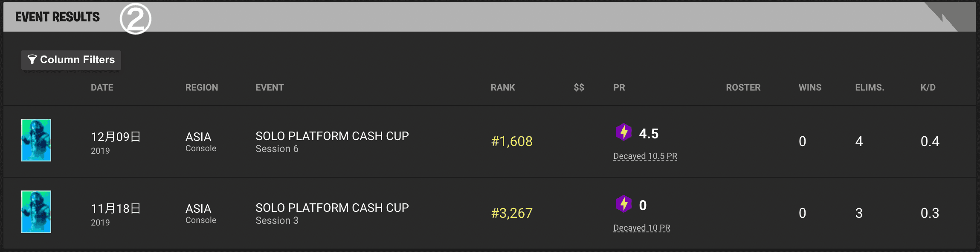The image size is (980, 252).
Task: Sort by ELIMS. column header
Action: click(870, 88)
